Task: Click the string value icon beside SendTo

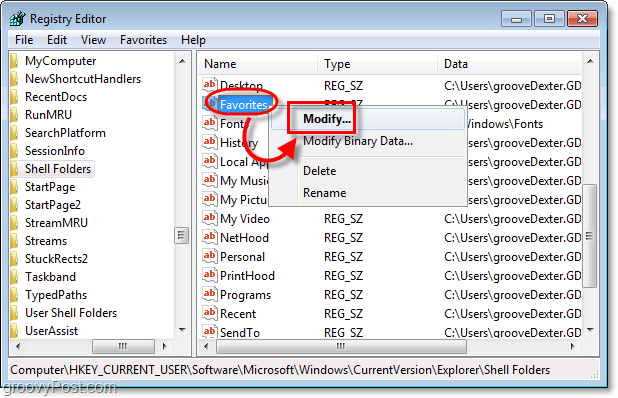Action: (210, 331)
